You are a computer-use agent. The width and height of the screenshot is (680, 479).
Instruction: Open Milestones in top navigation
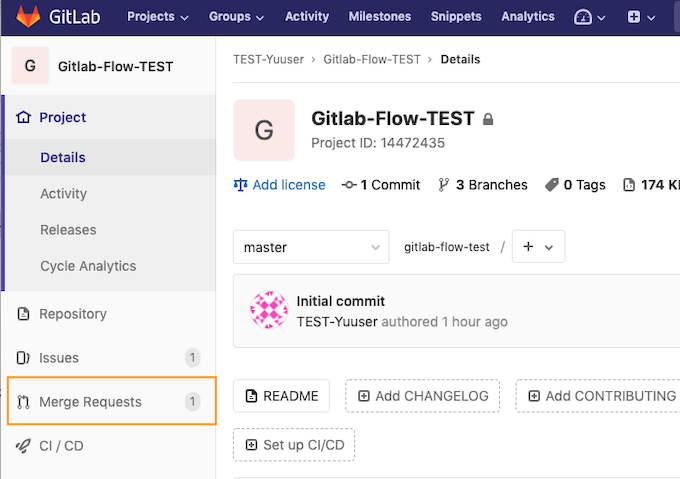click(379, 16)
